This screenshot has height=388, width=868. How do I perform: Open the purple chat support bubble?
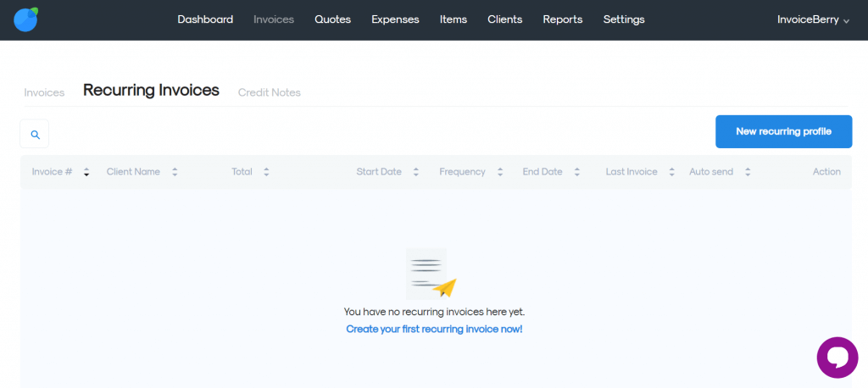(837, 358)
